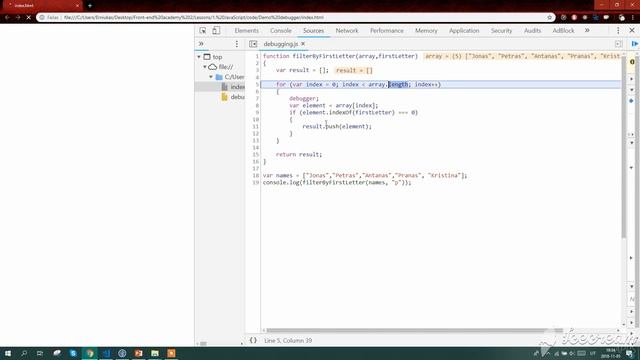Collapse the C:/Users folder node
640x360 pixels.
[211, 77]
